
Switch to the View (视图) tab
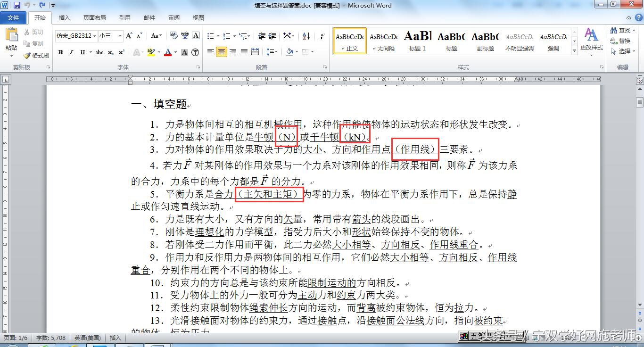pyautogui.click(x=198, y=17)
